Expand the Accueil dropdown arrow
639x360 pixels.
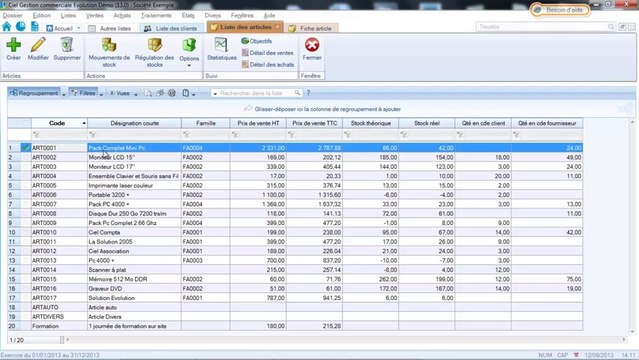tap(79, 28)
